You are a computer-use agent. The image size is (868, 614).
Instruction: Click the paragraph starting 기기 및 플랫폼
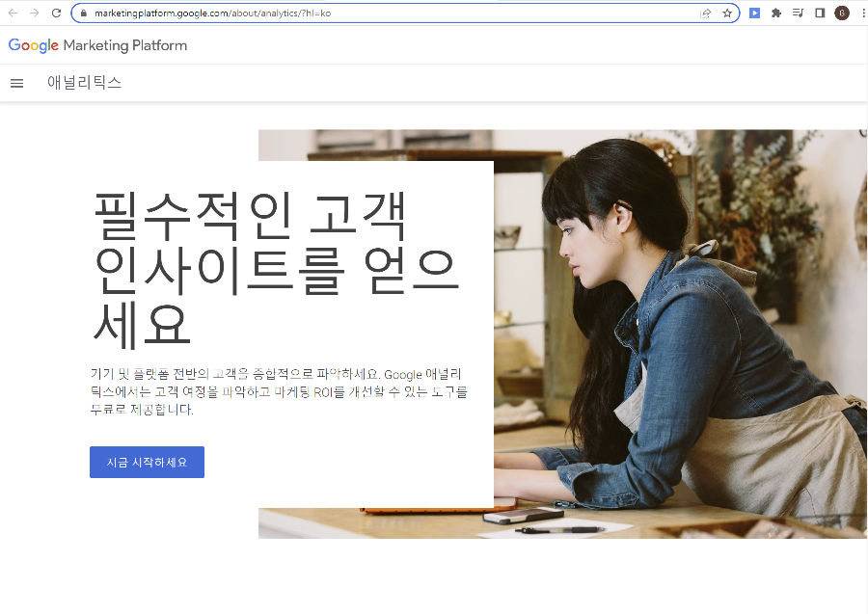(279, 391)
